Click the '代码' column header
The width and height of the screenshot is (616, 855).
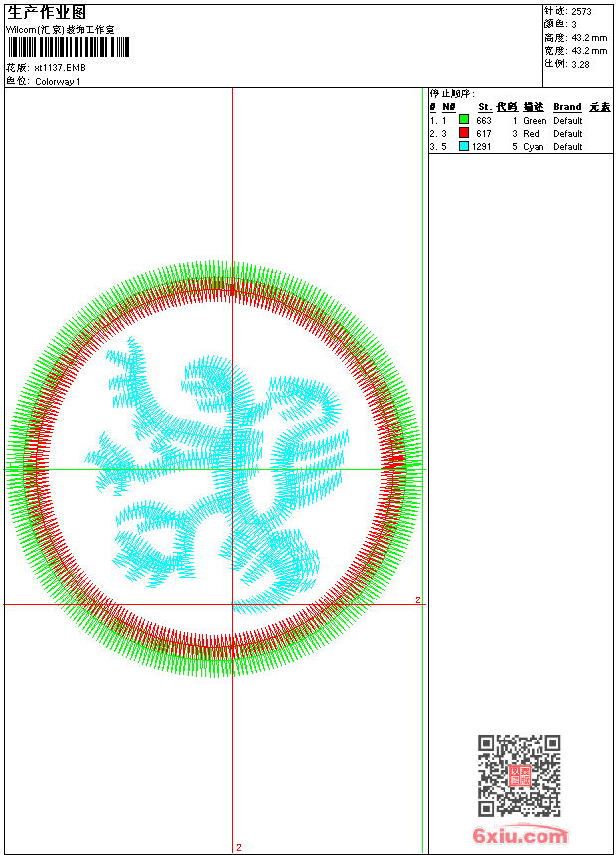click(x=507, y=107)
